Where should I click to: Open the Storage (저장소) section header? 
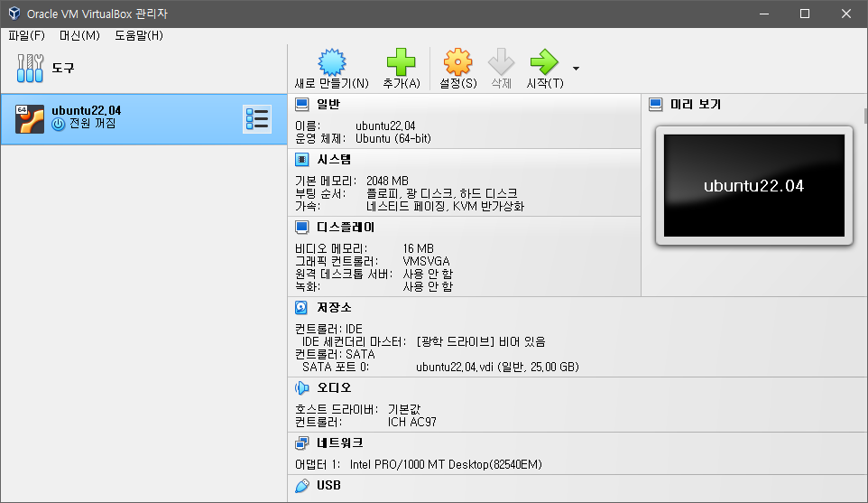[334, 307]
